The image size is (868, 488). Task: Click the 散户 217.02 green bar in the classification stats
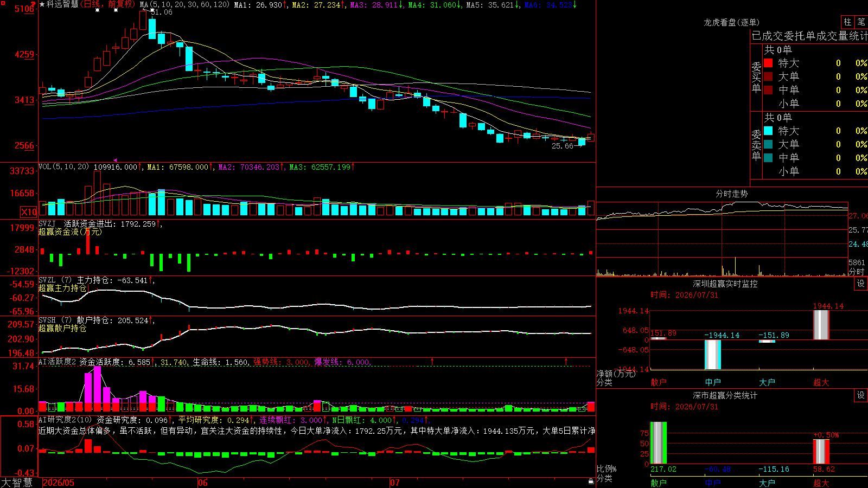[659, 443]
